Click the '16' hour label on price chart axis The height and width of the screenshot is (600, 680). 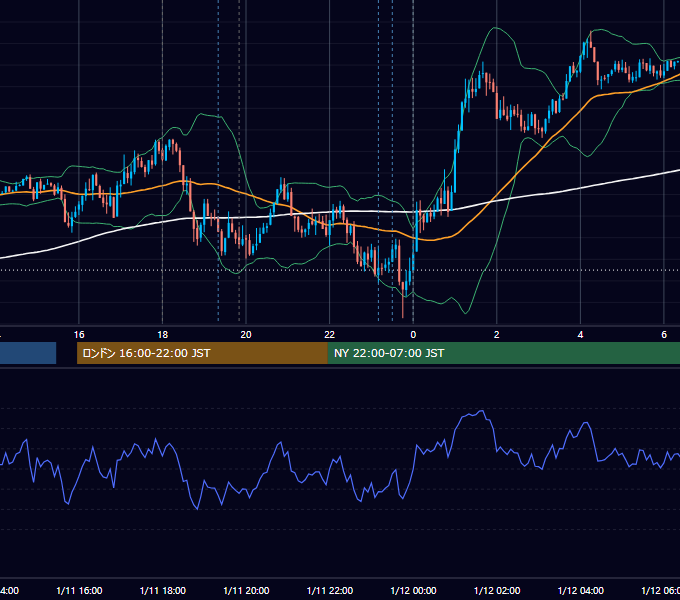tap(79, 334)
